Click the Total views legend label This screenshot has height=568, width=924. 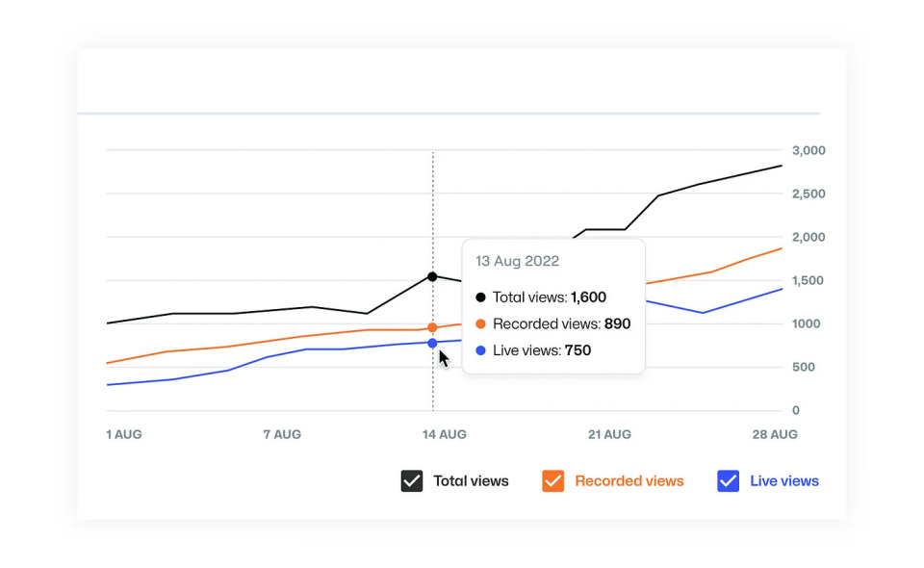pos(471,481)
